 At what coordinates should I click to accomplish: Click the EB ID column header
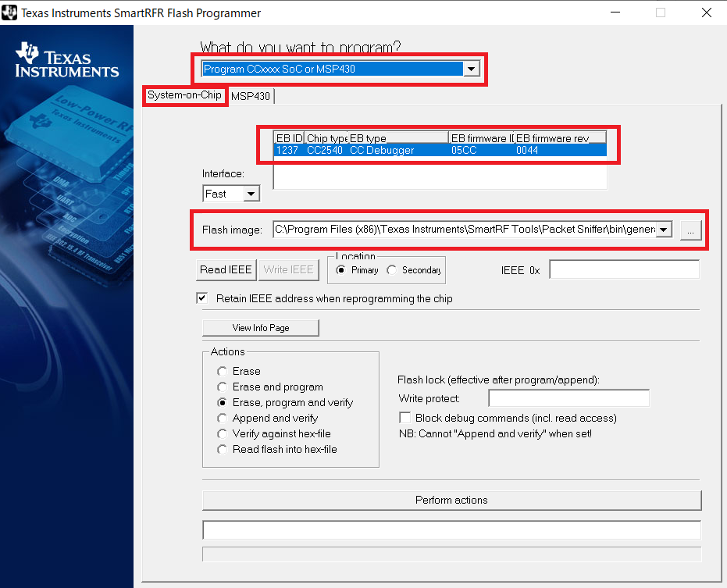click(x=289, y=138)
